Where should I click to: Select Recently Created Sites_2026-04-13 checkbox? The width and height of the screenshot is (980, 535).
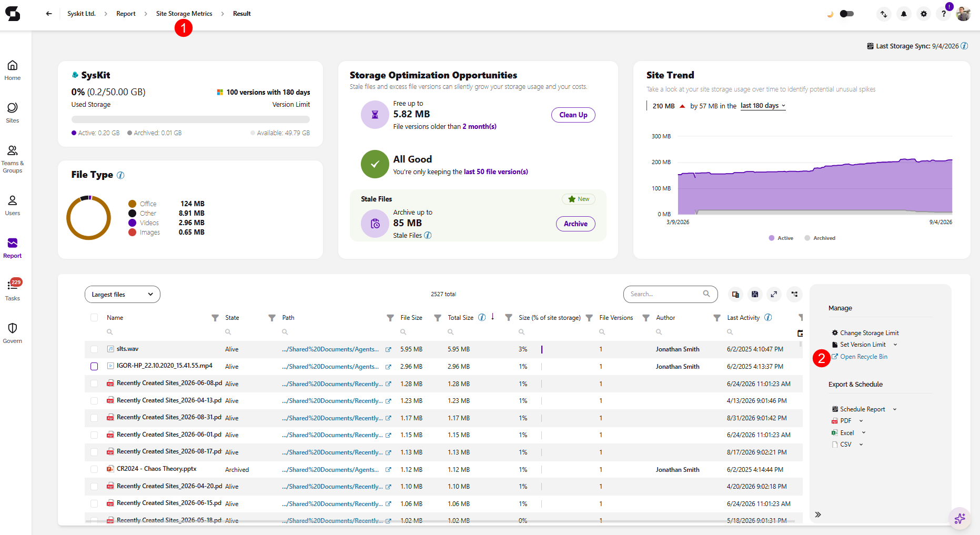(94, 401)
